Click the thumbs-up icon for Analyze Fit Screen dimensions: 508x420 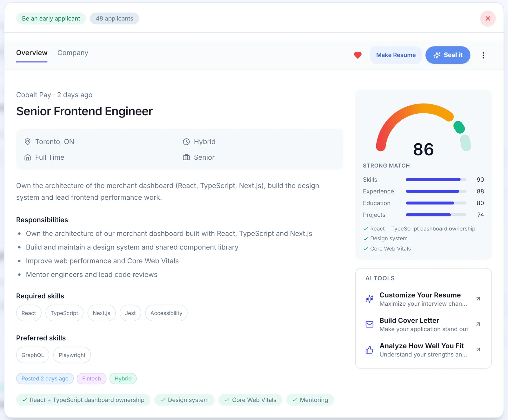pos(369,350)
